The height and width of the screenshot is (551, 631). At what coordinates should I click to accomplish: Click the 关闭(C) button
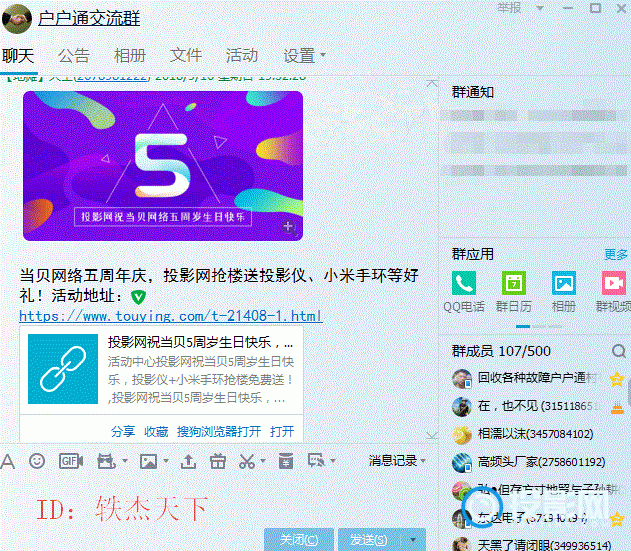pos(299,540)
